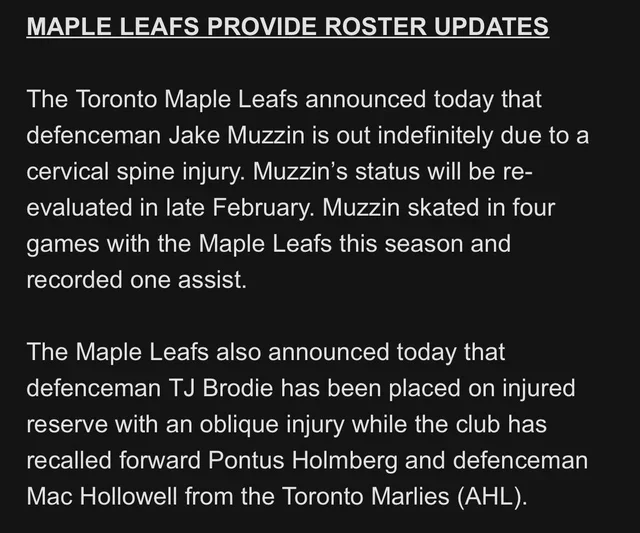Click the name 'Pontus Holmberg'
640x533 pixels.
pos(303,460)
